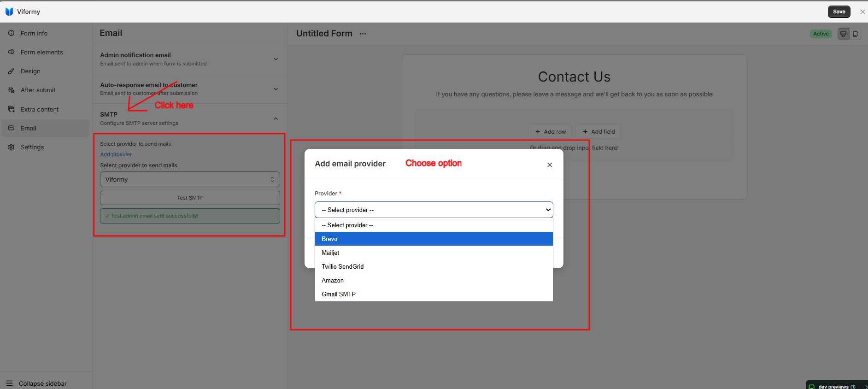Click the Active status badge
The image size is (868, 389).
(821, 34)
